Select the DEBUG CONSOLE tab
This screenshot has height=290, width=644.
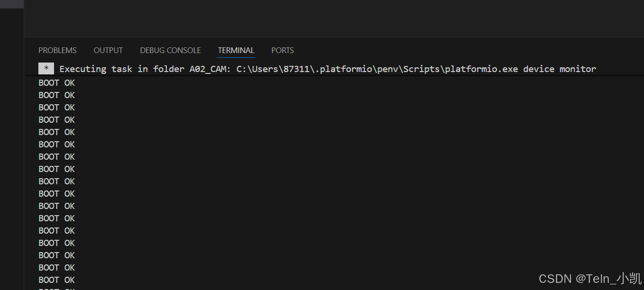click(x=170, y=50)
